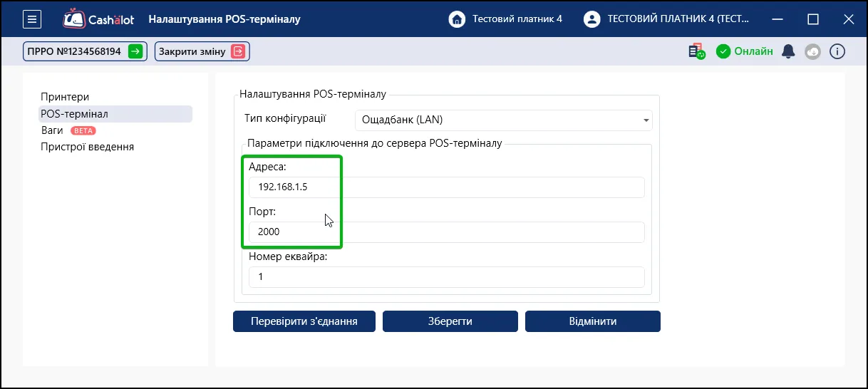Click the grey cloud status icon
This screenshot has height=389, width=868.
(812, 51)
